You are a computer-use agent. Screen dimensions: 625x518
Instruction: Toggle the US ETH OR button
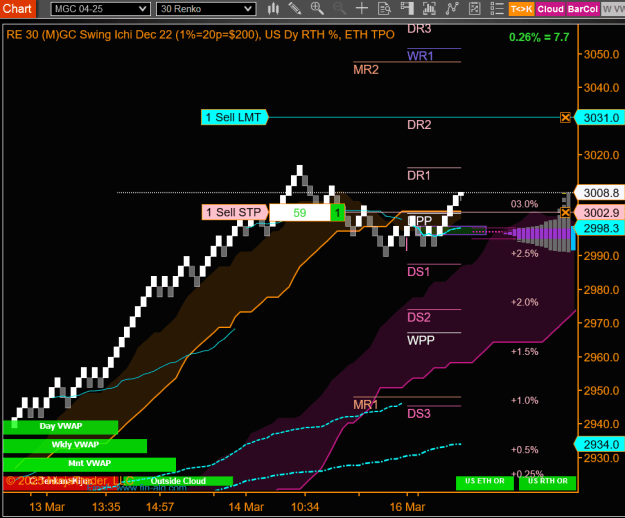[485, 481]
